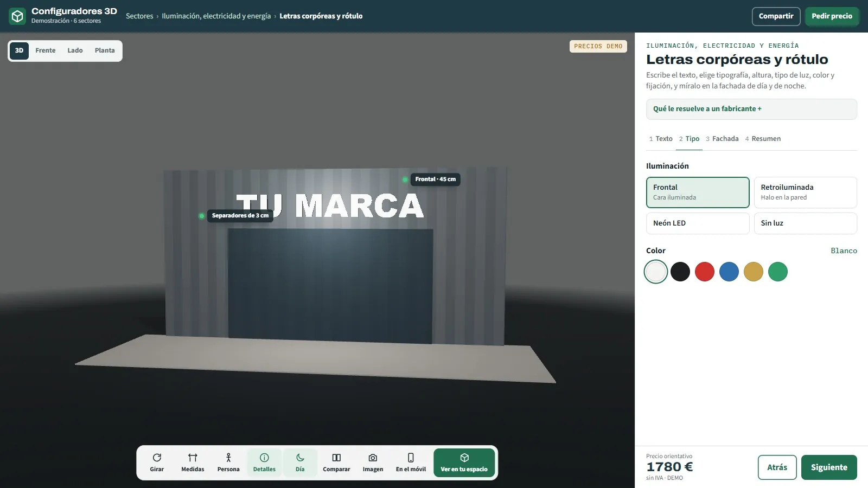Viewport: 868px width, 488px height.
Task: Select the 3D view mode
Action: click(x=19, y=50)
